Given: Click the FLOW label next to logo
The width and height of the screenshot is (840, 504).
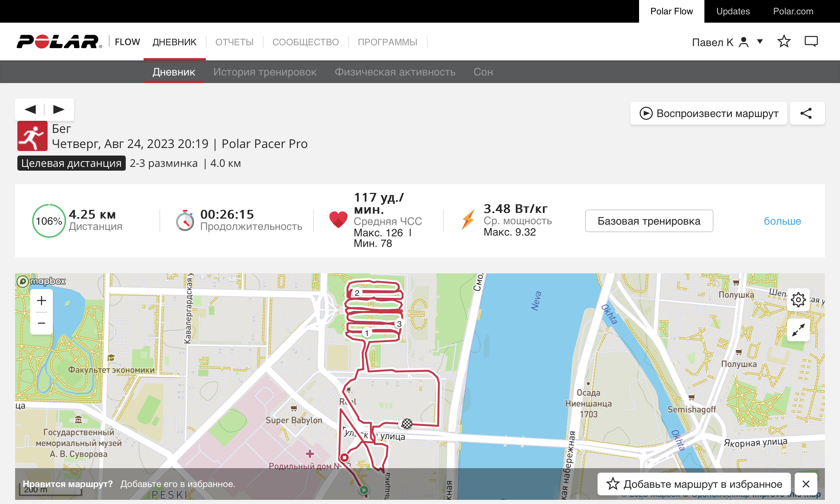Looking at the screenshot, I should point(127,42).
